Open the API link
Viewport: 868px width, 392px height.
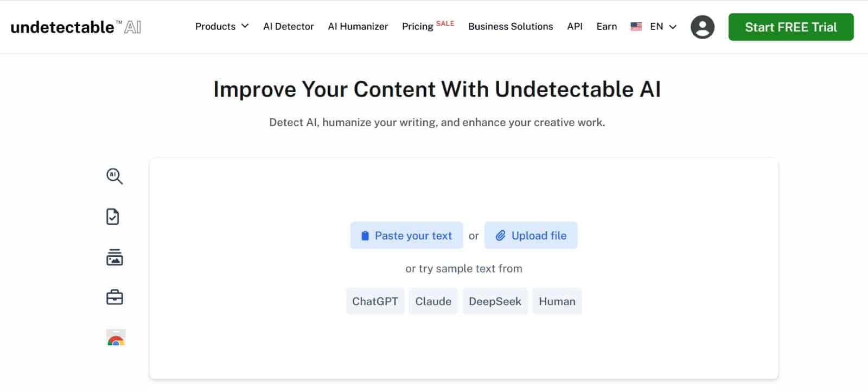click(x=575, y=26)
